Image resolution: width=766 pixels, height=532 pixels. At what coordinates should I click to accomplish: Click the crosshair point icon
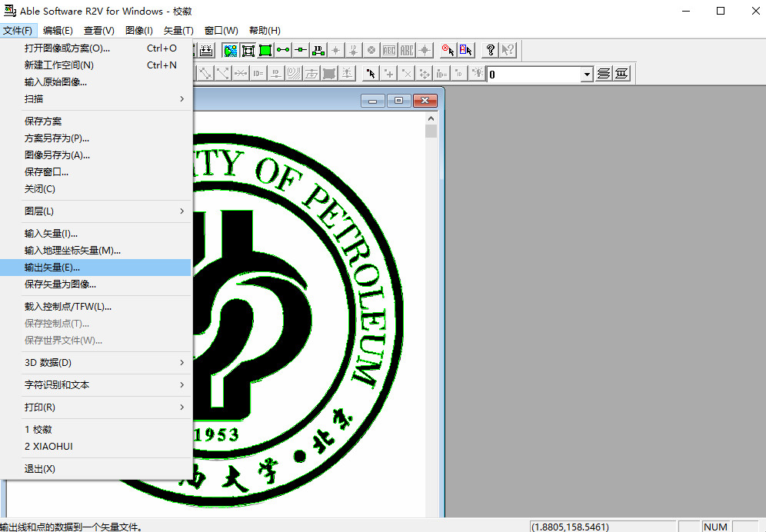[x=424, y=50]
